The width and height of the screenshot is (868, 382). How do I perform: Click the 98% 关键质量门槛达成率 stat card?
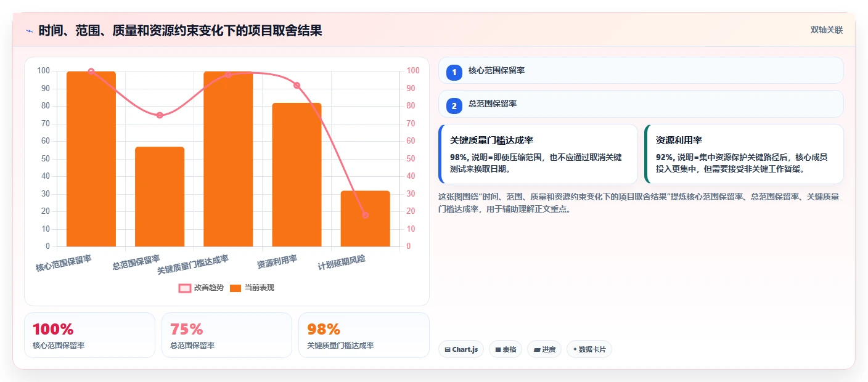(x=364, y=335)
